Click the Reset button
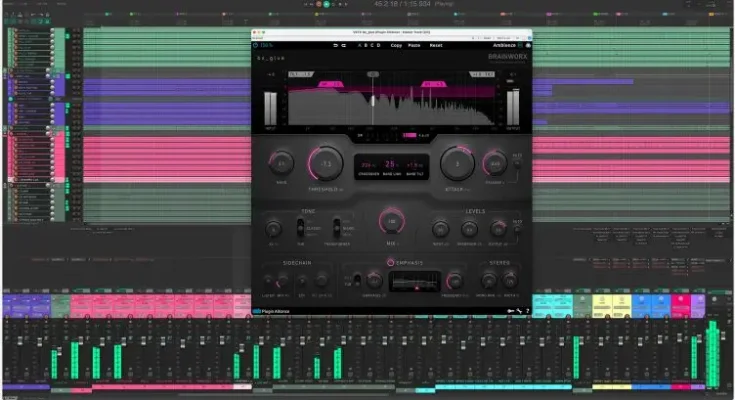This screenshot has height=400, width=735. coord(435,45)
